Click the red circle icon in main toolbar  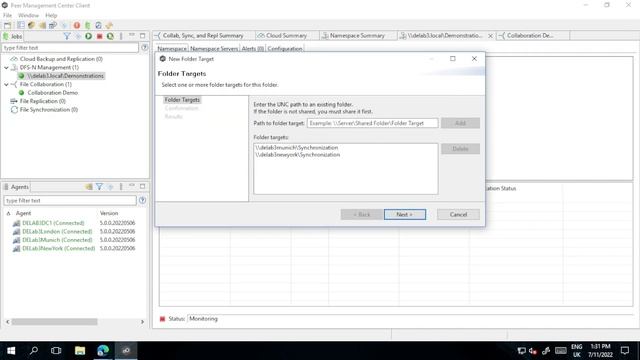tap(77, 25)
